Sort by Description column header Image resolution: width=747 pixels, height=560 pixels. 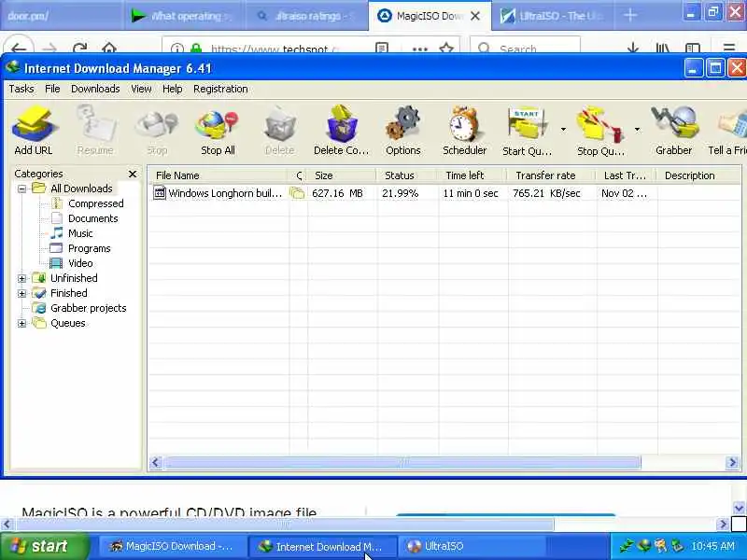point(698,175)
